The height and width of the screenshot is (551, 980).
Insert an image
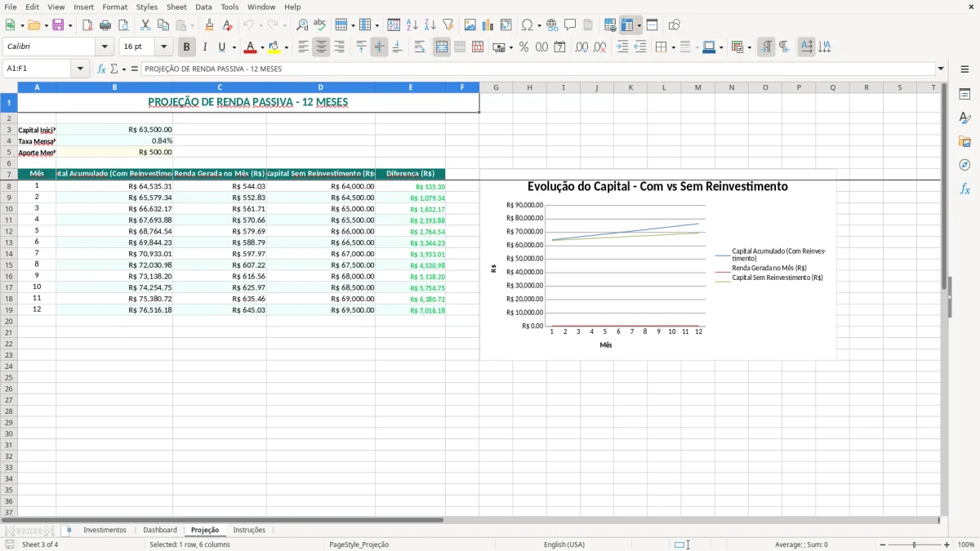point(470,25)
